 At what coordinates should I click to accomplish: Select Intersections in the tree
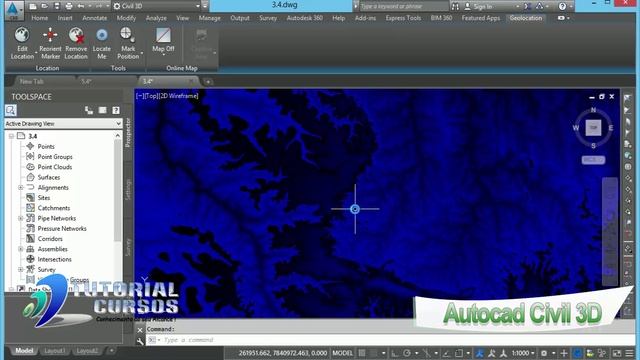(x=54, y=259)
